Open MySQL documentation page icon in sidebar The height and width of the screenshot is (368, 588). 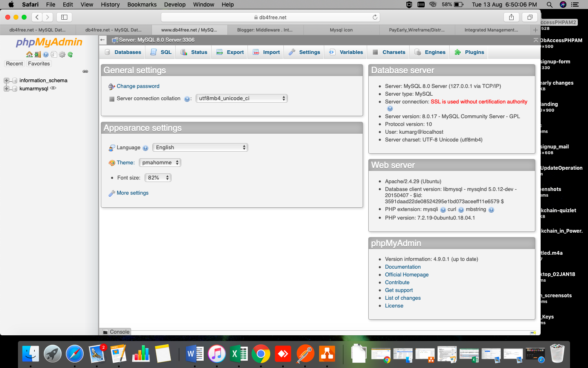(53, 54)
